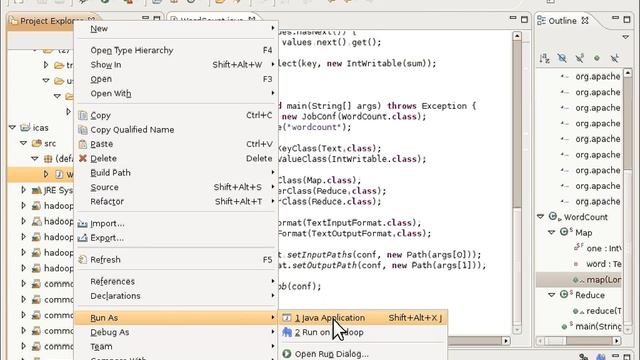Select Copy Qualified Name entry
Viewport: 640px width, 360px height.
pos(132,129)
